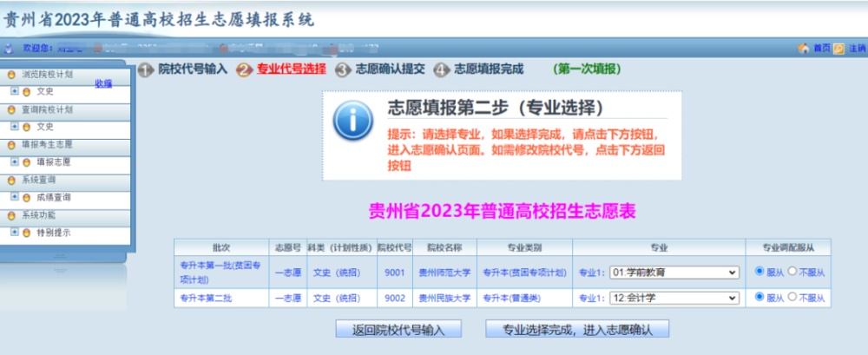The height and width of the screenshot is (355, 868).
Task: Click the user avatar icon beside 欢迎您
Action: [9, 49]
